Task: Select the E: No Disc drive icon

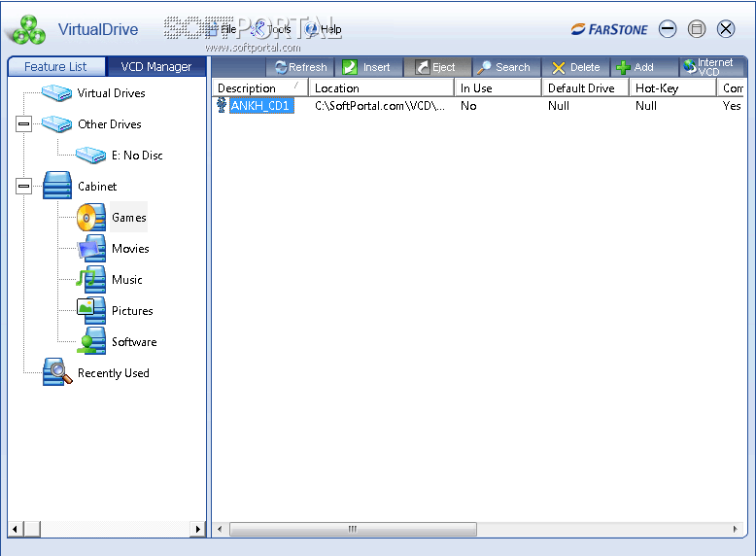Action: [91, 156]
